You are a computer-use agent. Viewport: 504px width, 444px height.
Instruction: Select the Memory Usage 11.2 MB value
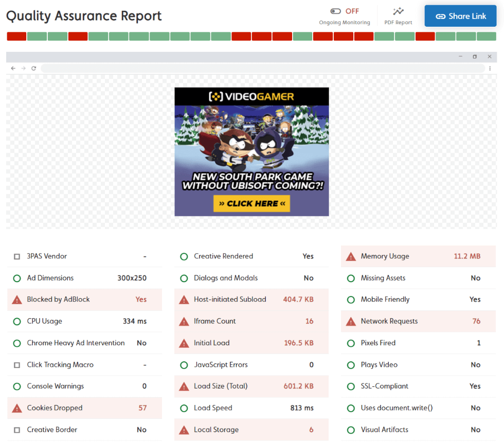(x=467, y=256)
